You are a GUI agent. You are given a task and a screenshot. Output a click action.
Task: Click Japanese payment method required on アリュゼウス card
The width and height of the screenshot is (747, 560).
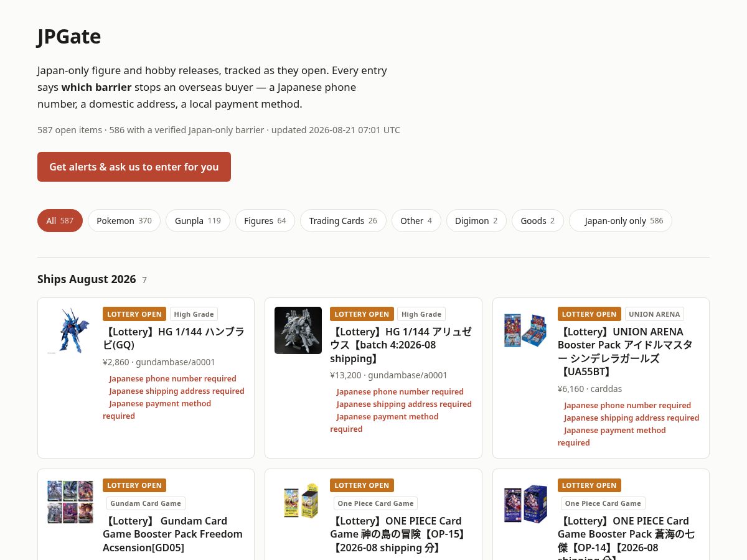384,422
